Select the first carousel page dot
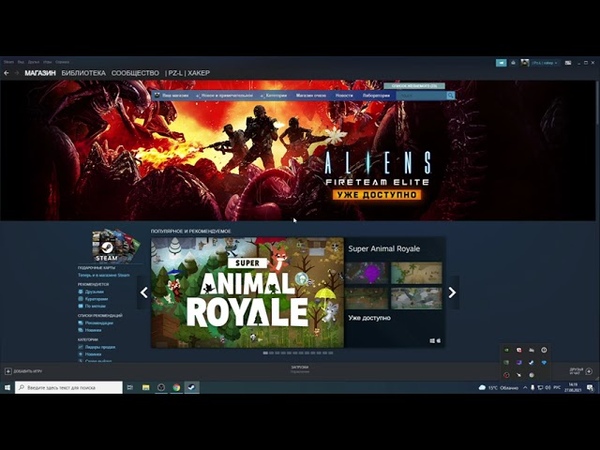Viewport: 600px width, 450px height. [x=265, y=353]
